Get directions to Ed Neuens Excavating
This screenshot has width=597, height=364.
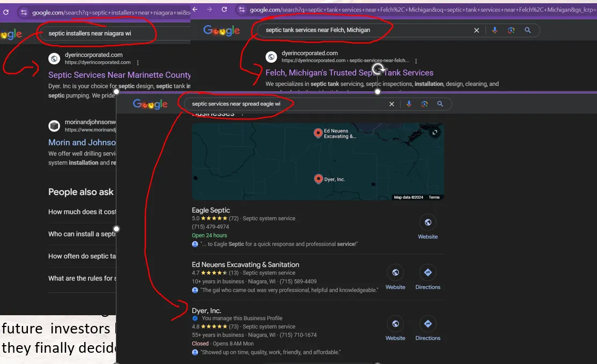click(428, 272)
